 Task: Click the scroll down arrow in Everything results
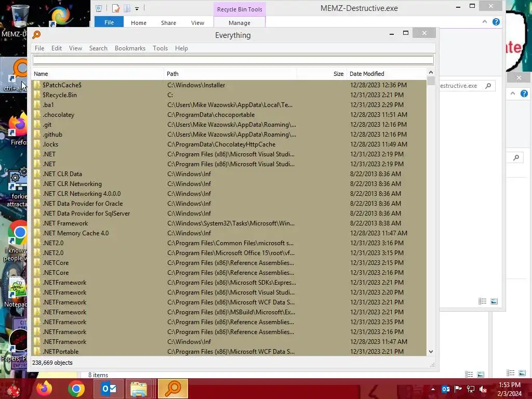point(431,352)
